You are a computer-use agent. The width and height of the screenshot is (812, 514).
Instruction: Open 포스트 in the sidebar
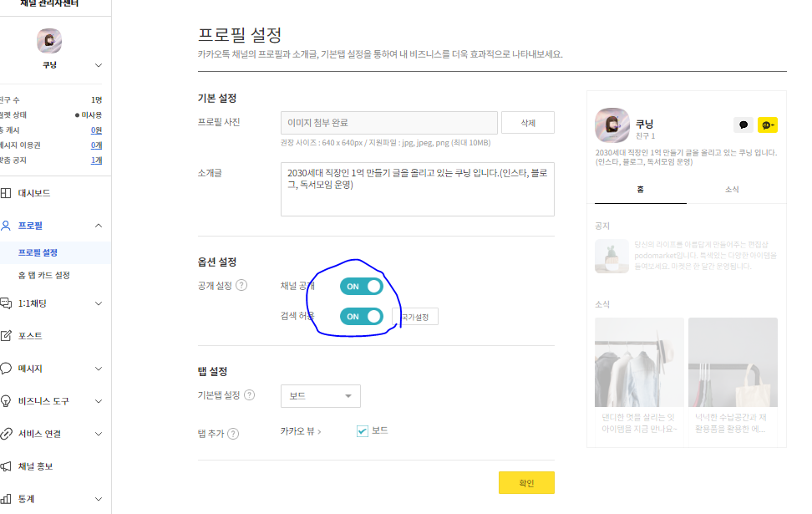[30, 336]
